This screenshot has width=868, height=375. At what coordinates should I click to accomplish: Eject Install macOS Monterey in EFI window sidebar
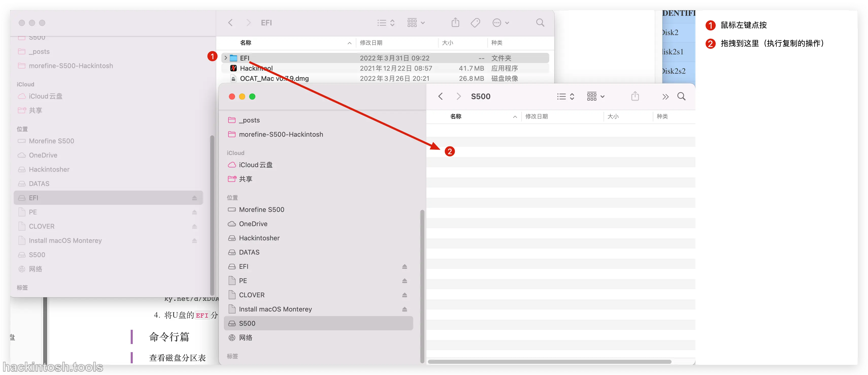(194, 240)
